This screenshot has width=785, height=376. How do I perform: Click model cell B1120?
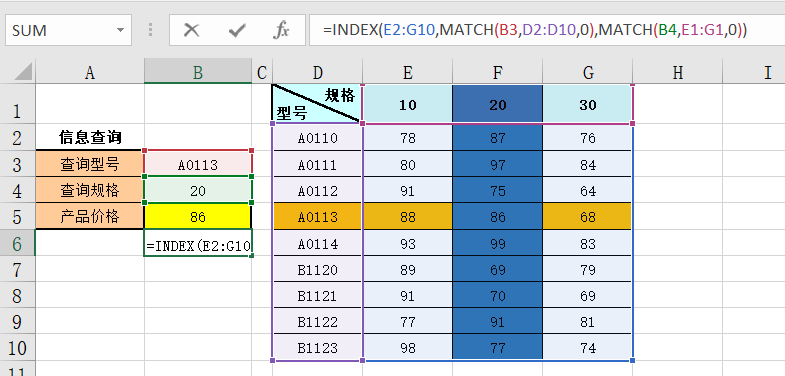pyautogui.click(x=317, y=269)
